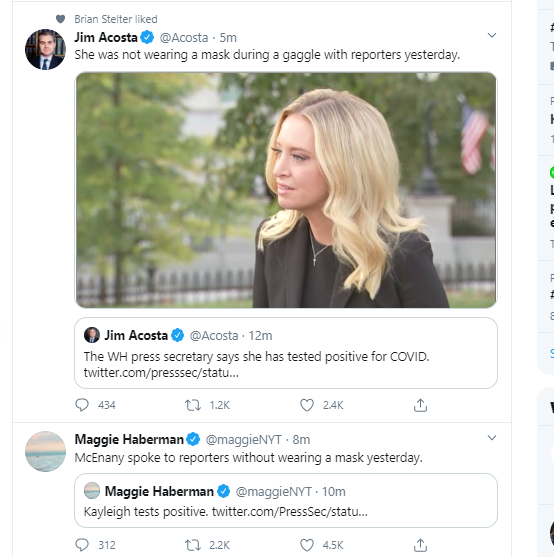Reply to Maggie Haberman's McEnany tweet

pyautogui.click(x=82, y=545)
